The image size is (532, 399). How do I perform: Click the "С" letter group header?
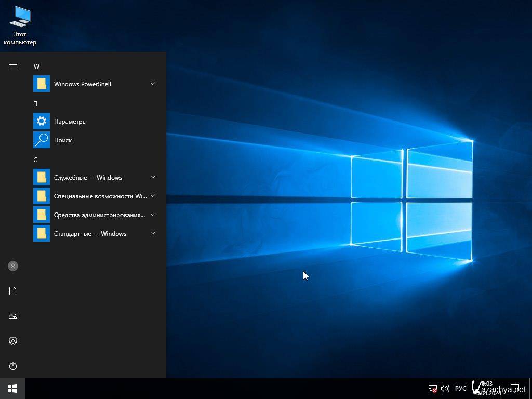click(36, 160)
